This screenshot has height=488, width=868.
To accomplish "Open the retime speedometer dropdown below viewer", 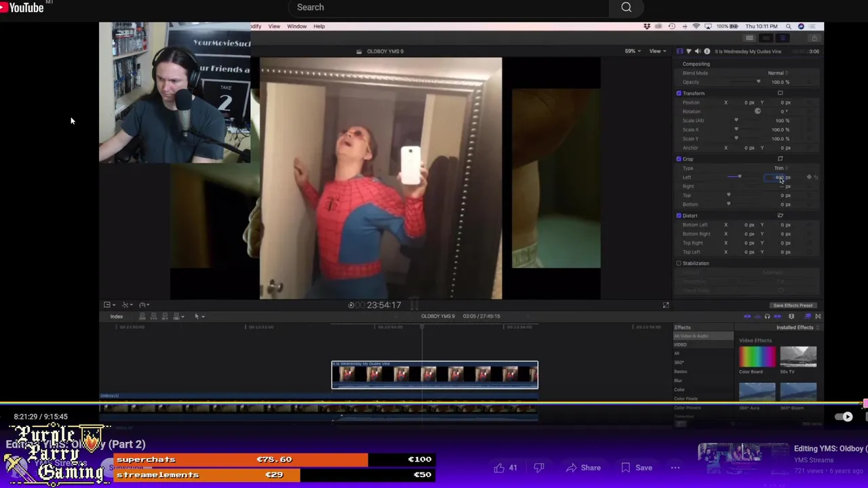I will pyautogui.click(x=145, y=305).
